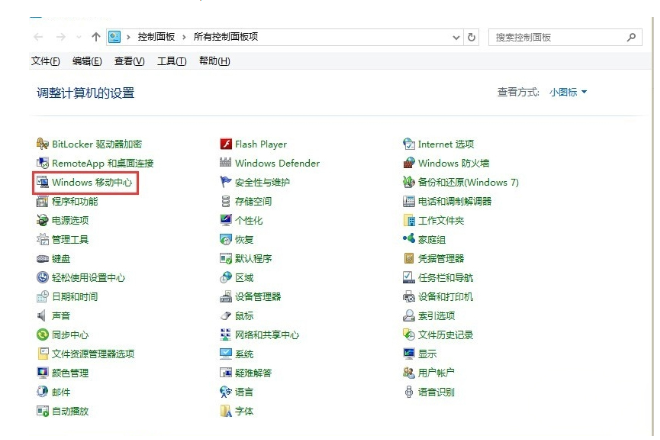Viewport: 660px width, 440px height.
Task: Open the 存储空间 icon
Action: point(226,201)
